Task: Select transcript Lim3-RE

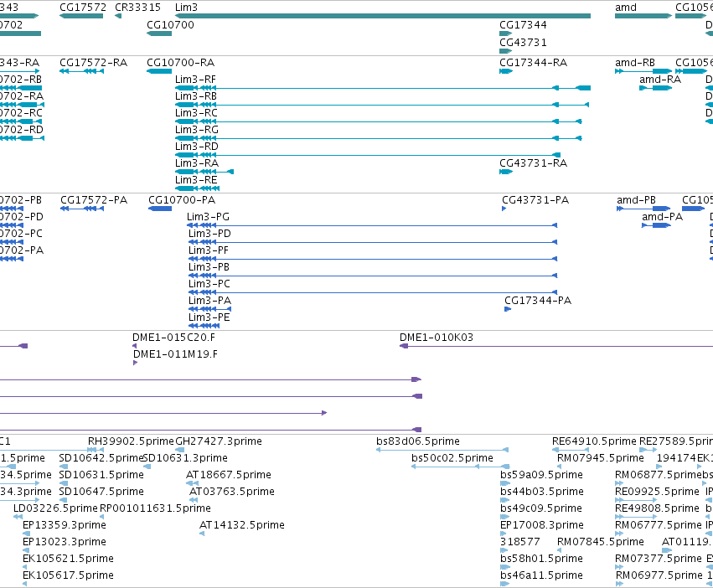Action: tap(196, 179)
